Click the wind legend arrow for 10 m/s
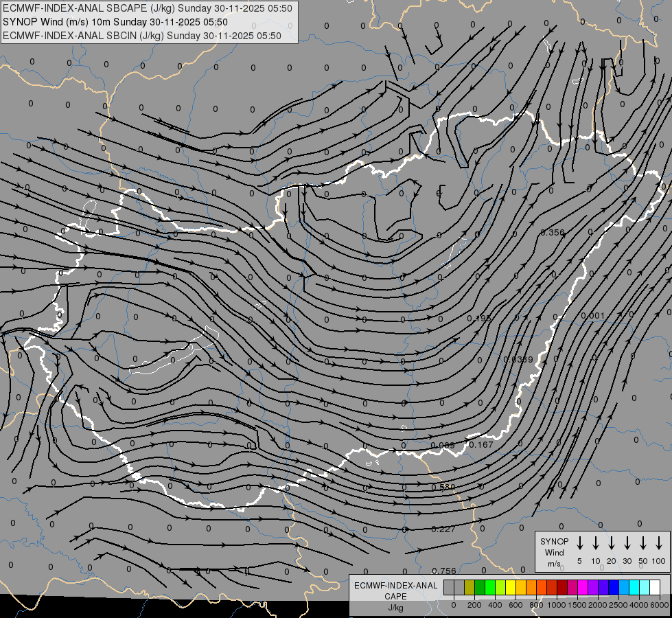672x618 pixels. (x=595, y=543)
